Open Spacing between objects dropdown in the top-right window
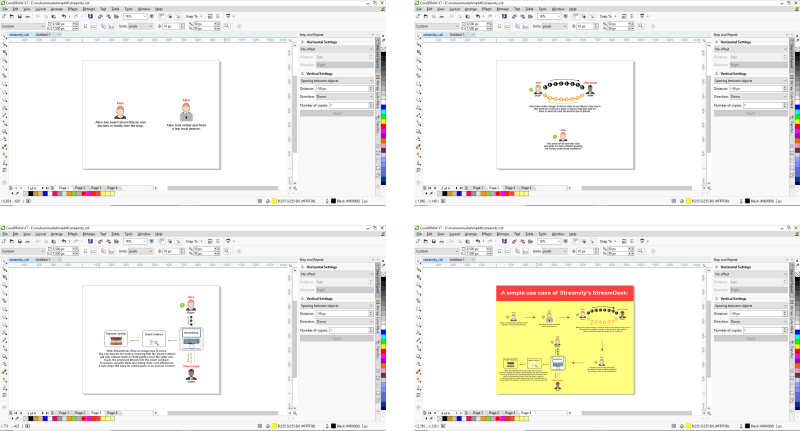Image resolution: width=800 pixels, height=431 pixels. click(751, 81)
